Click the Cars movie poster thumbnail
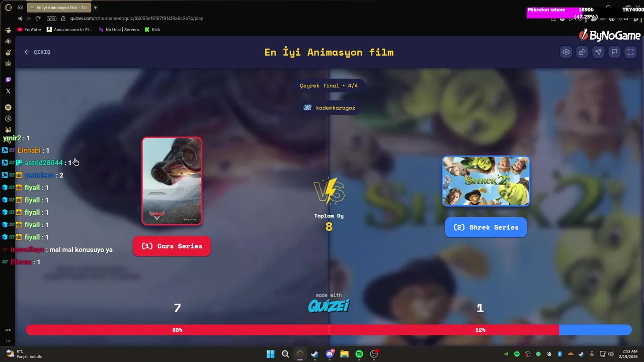 click(172, 181)
